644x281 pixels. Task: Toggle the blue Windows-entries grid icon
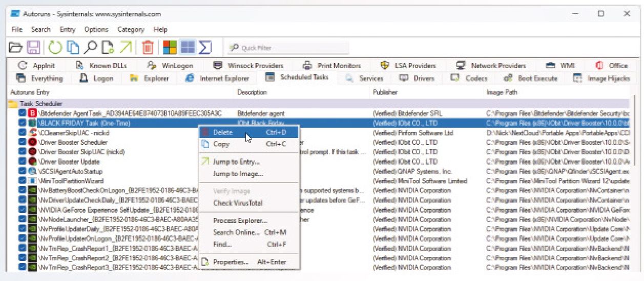pyautogui.click(x=188, y=48)
